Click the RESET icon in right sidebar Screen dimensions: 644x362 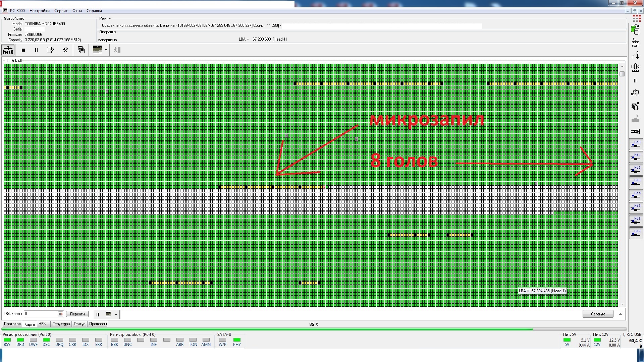[635, 43]
